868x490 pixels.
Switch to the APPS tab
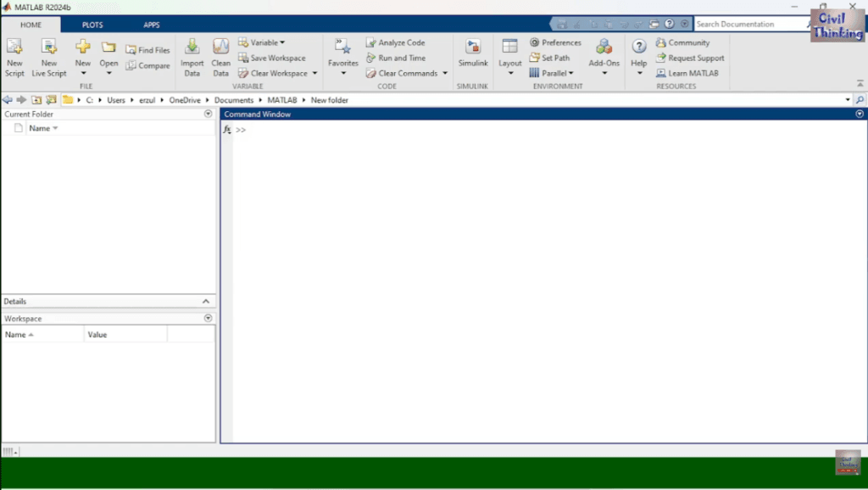(x=152, y=25)
